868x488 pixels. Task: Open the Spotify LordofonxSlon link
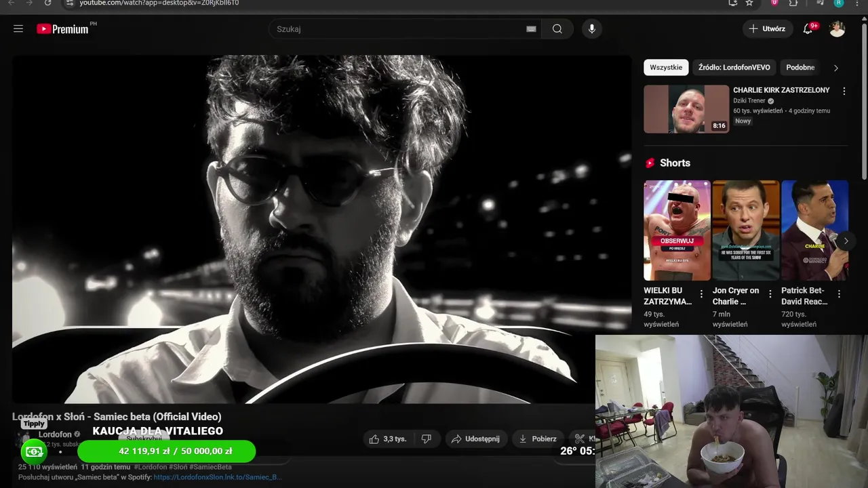point(218,477)
